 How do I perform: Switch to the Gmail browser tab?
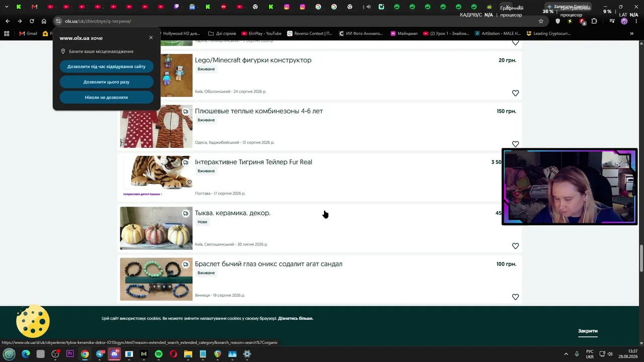coord(34,7)
